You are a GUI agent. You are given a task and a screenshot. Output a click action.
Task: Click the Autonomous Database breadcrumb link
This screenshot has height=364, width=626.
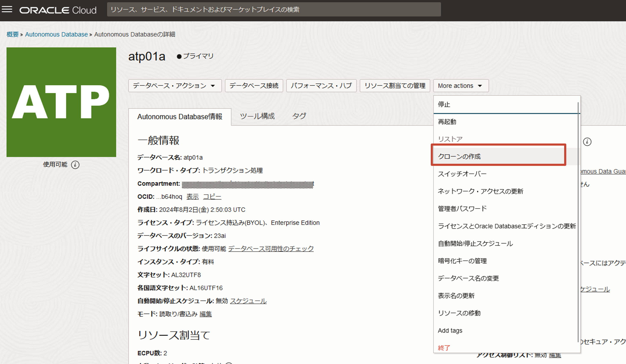point(56,34)
